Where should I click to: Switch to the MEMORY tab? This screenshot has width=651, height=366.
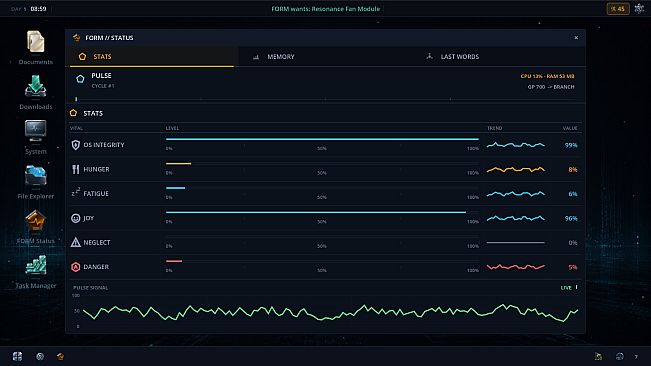pos(326,56)
